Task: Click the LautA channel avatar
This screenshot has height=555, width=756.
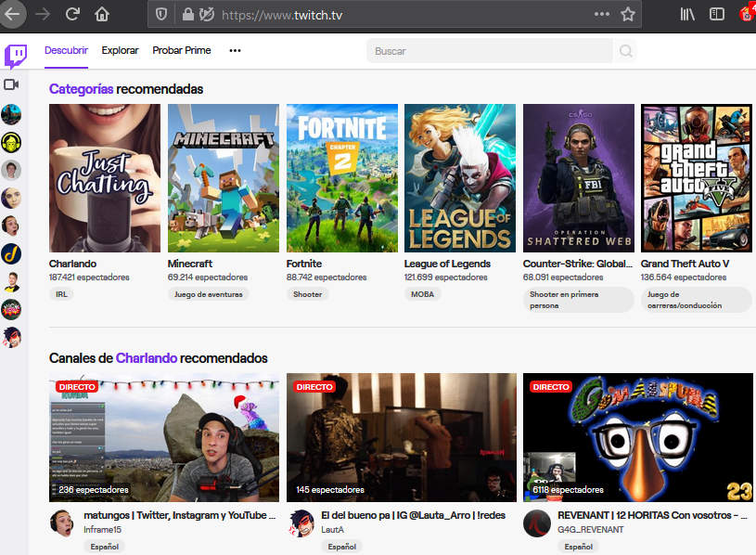Action: pyautogui.click(x=301, y=523)
